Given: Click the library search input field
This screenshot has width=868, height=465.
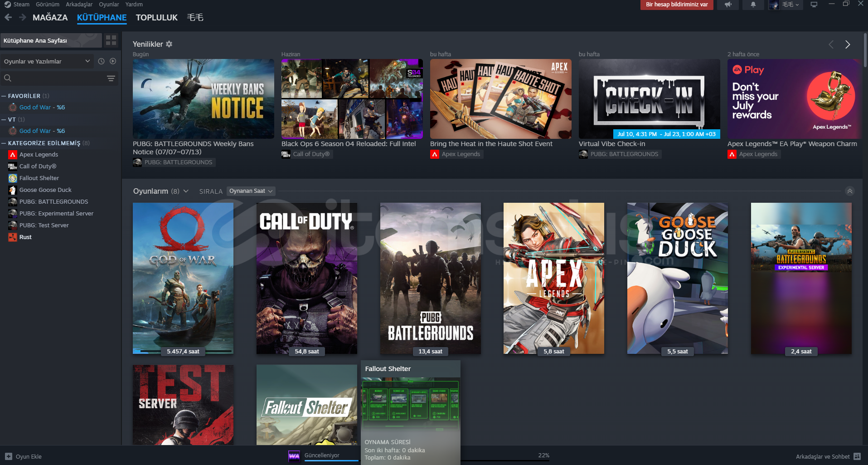Looking at the screenshot, I should click(59, 78).
